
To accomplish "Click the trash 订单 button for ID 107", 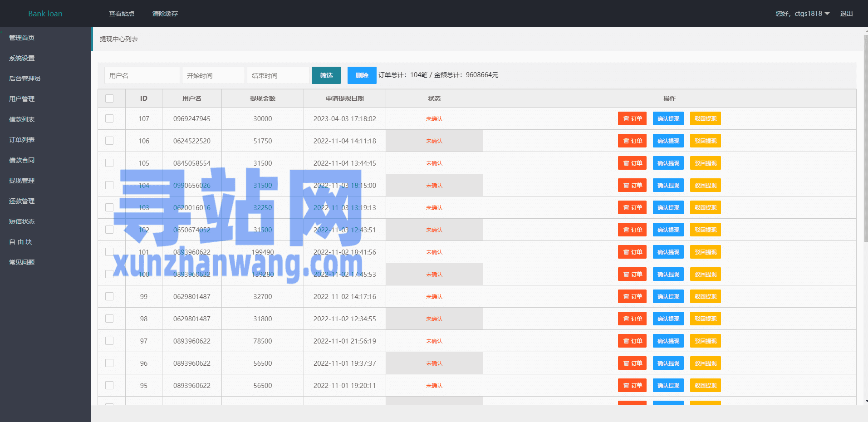I will click(x=632, y=119).
